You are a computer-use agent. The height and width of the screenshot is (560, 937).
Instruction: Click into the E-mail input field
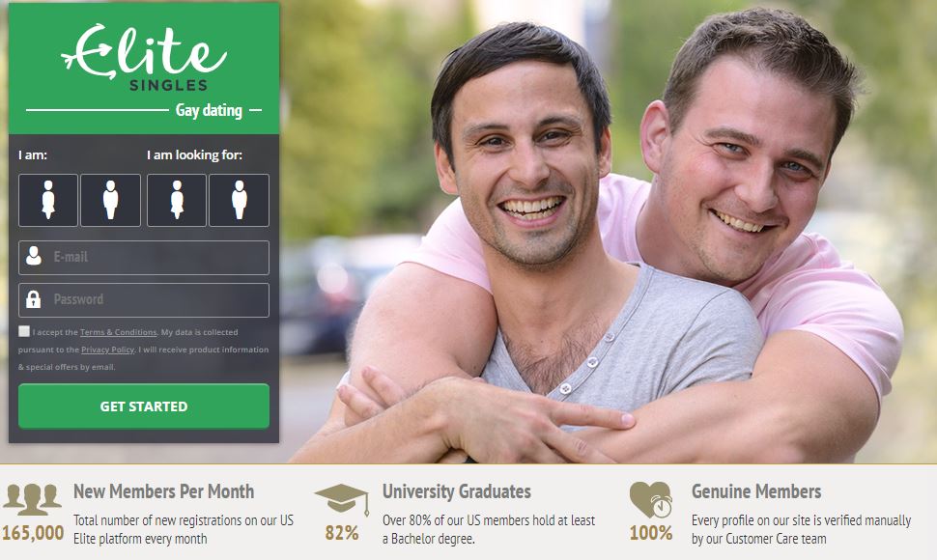[144, 258]
